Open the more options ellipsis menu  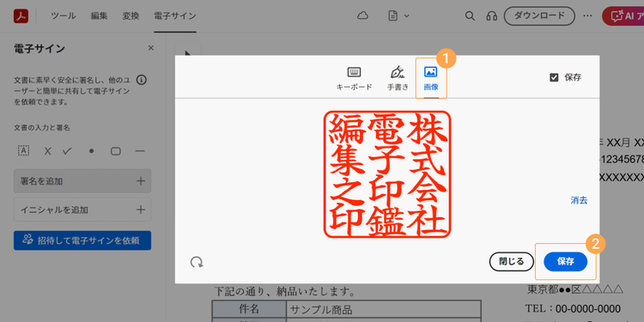(587, 16)
